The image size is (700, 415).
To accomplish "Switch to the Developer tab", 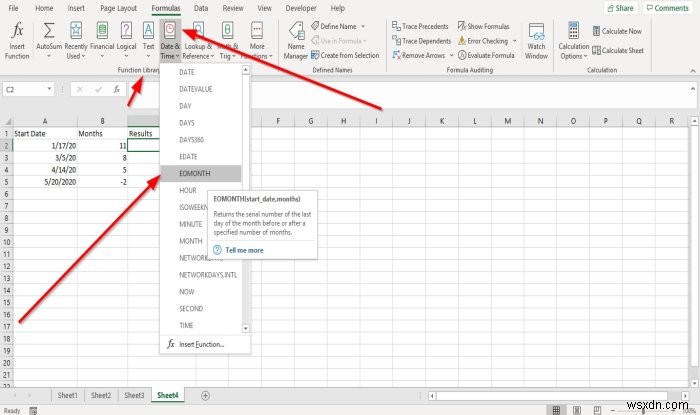I will coord(301,8).
